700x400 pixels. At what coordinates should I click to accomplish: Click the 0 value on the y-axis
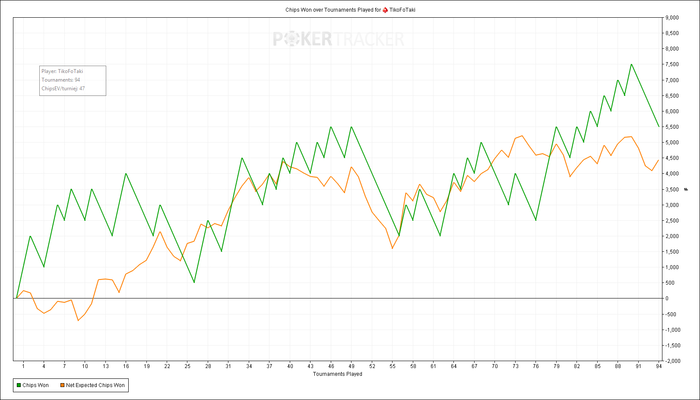[667, 298]
